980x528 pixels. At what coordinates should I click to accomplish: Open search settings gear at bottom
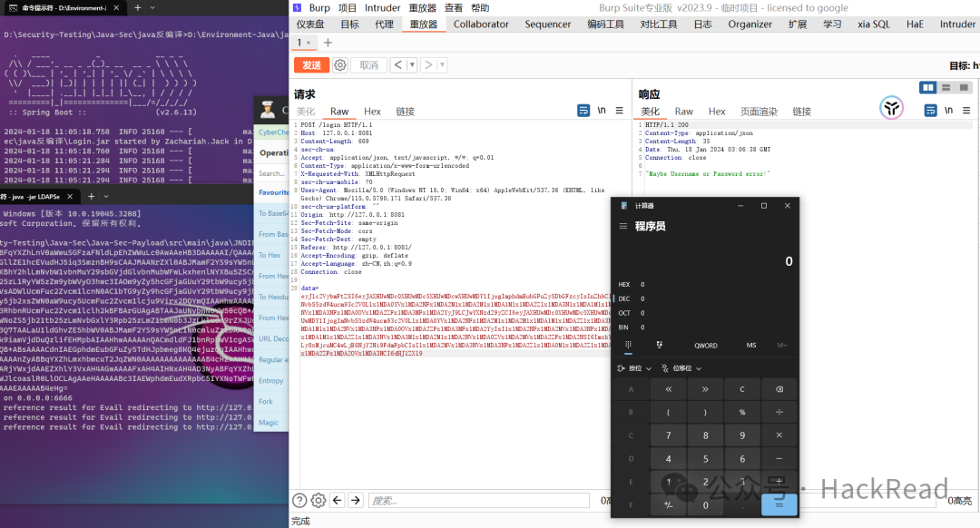[x=318, y=501]
